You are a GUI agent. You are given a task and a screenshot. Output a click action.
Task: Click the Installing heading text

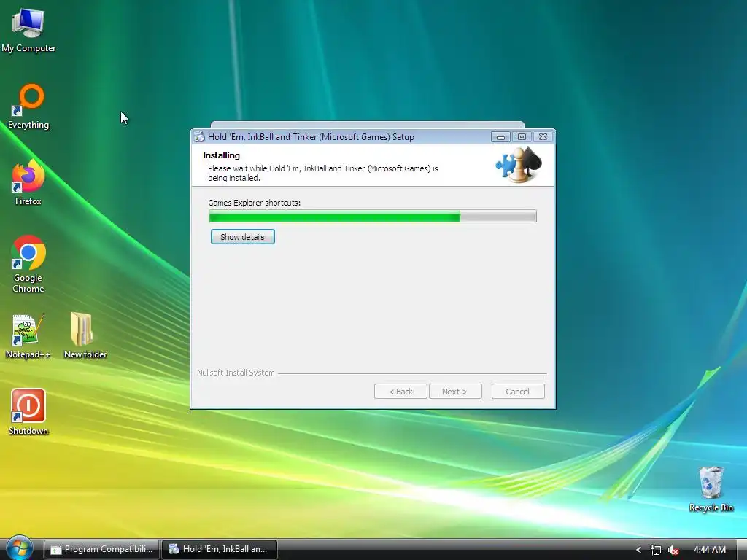point(222,155)
